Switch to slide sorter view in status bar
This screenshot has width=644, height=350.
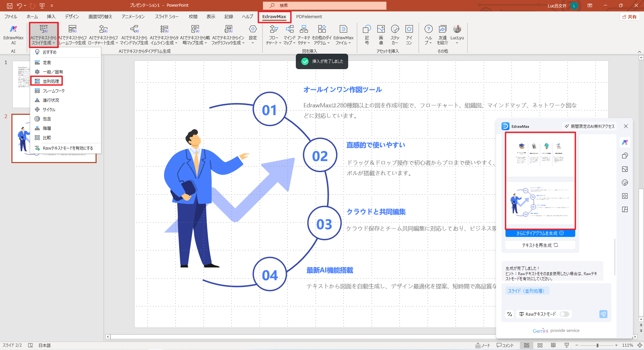pyautogui.click(x=540, y=345)
